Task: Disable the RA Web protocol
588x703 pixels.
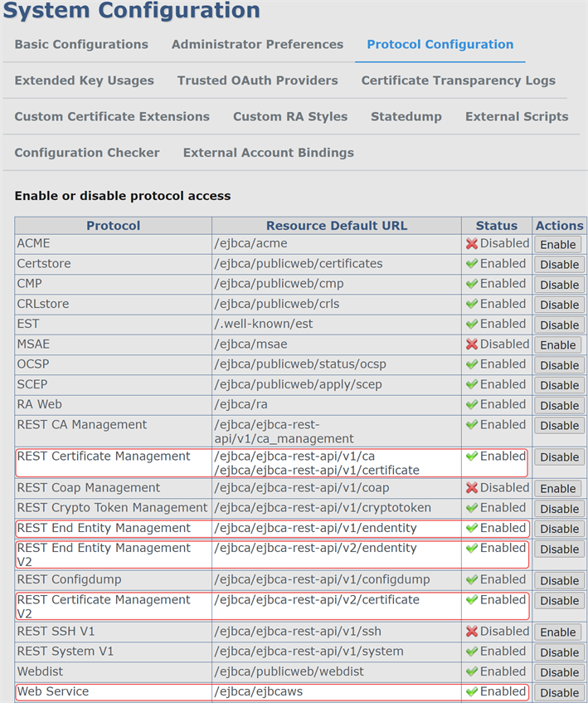Action: click(559, 405)
